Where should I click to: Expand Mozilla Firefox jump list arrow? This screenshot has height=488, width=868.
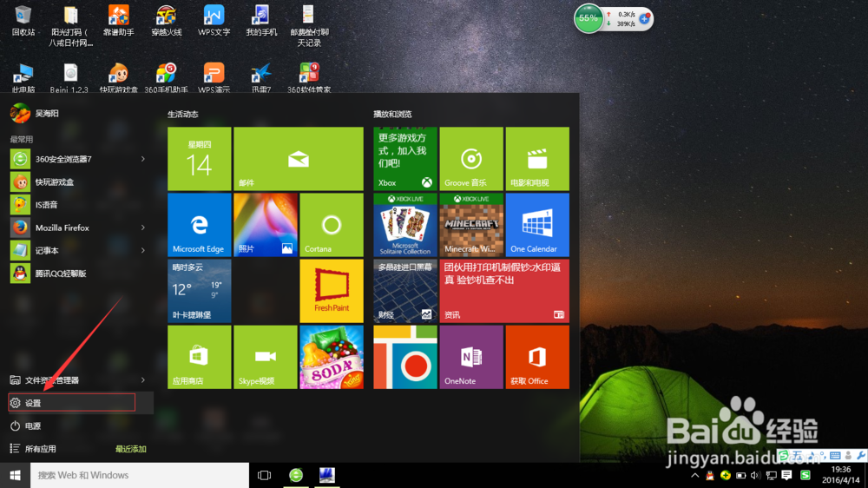143,228
